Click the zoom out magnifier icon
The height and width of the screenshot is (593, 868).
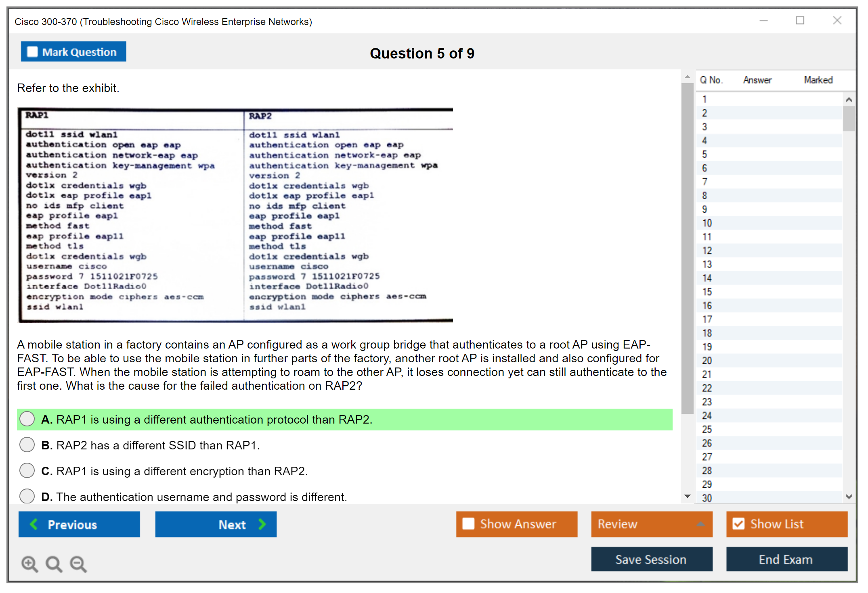point(78,564)
